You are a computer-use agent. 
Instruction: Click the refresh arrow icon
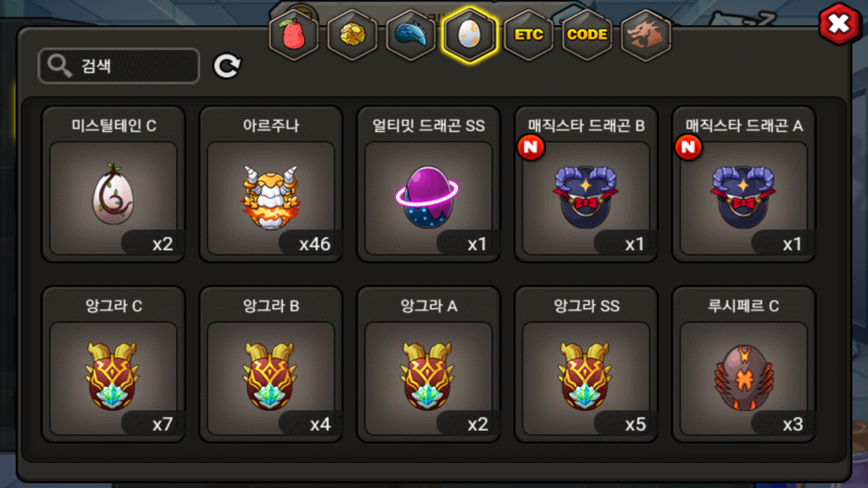point(227,66)
